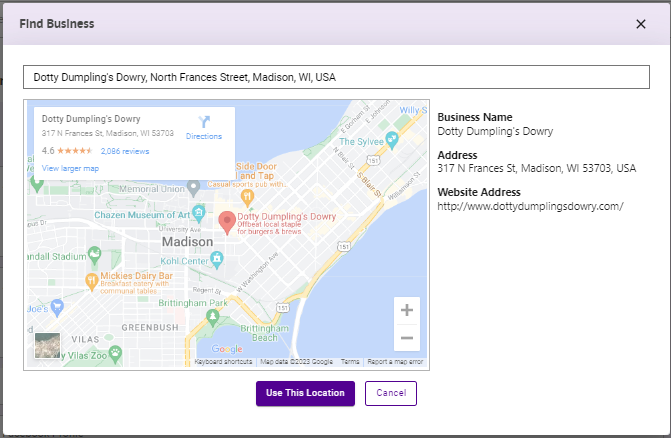Click the website URL dottydumplingsdowry.com text
The height and width of the screenshot is (438, 671).
[530, 206]
